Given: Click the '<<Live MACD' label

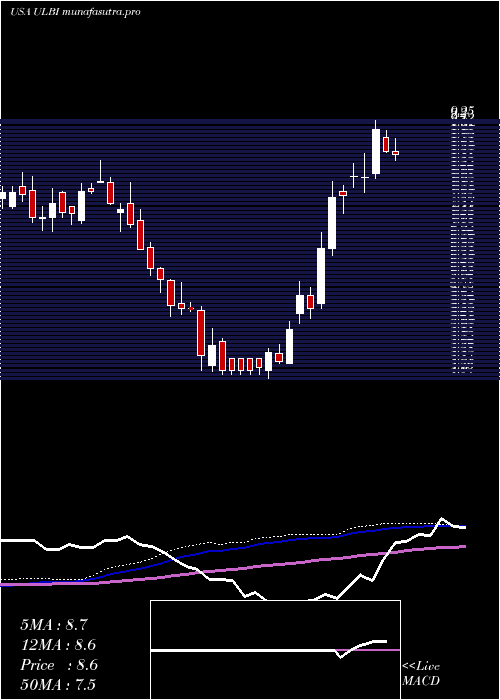Looking at the screenshot, I should [x=421, y=673].
